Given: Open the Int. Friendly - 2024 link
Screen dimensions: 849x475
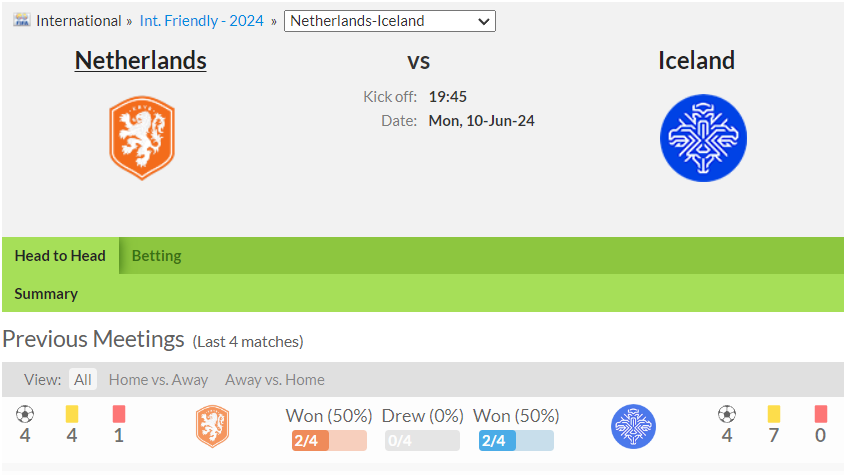Looking at the screenshot, I should 201,21.
